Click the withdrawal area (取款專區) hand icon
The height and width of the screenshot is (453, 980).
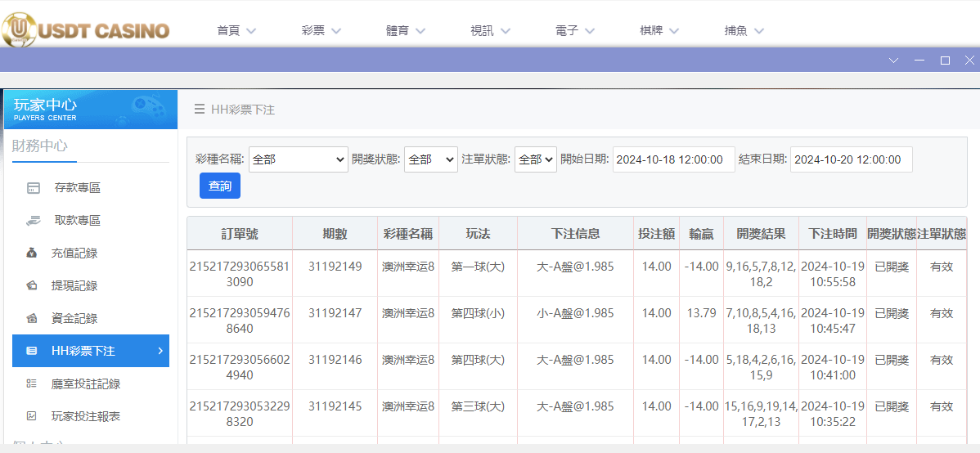click(x=33, y=221)
